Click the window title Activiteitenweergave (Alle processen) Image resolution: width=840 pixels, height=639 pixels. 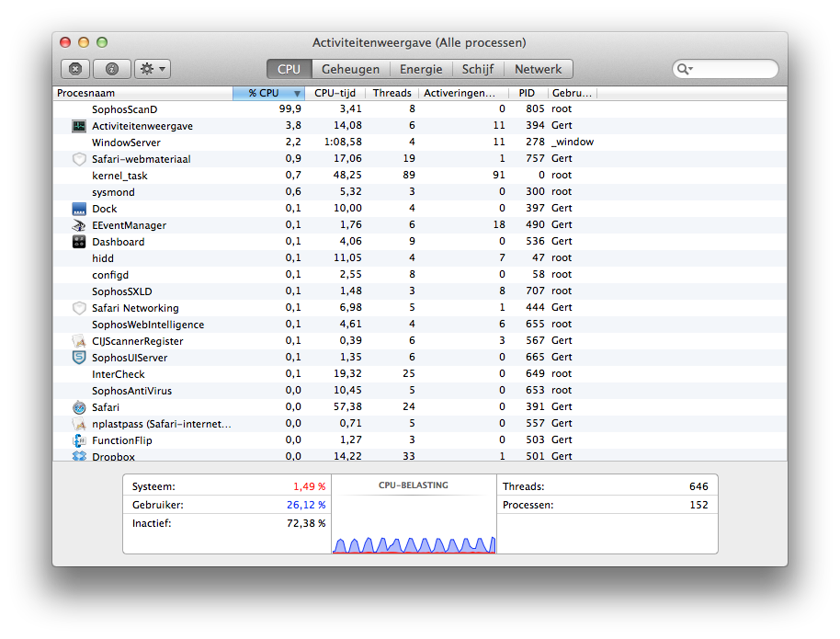pos(419,43)
